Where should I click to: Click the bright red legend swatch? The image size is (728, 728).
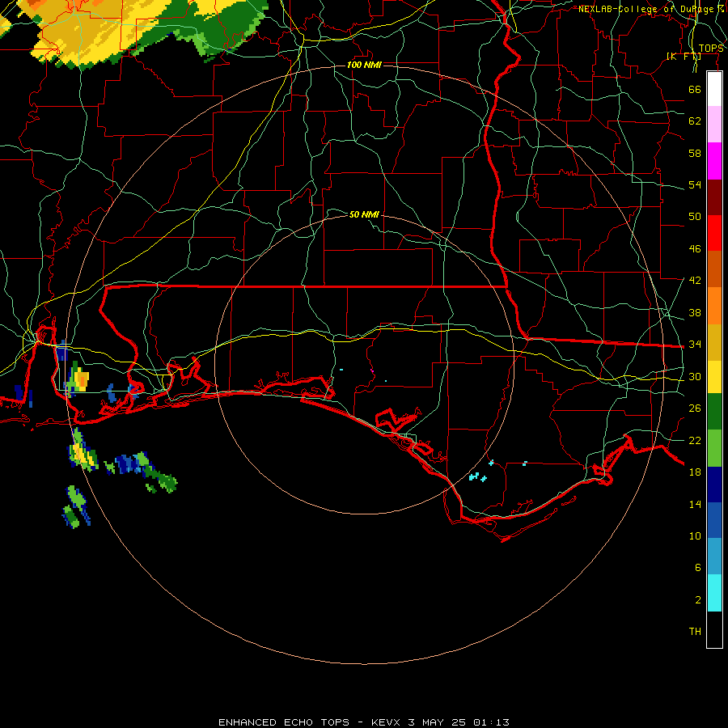(x=714, y=233)
